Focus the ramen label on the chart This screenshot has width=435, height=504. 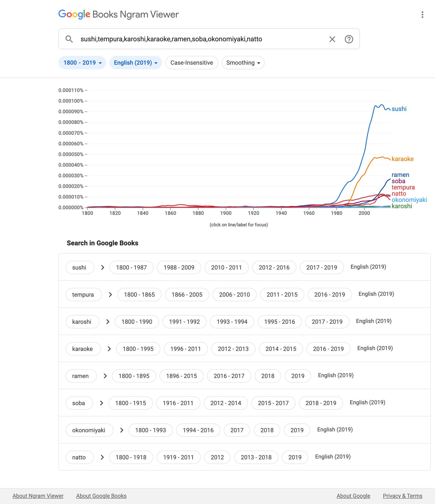coord(400,175)
